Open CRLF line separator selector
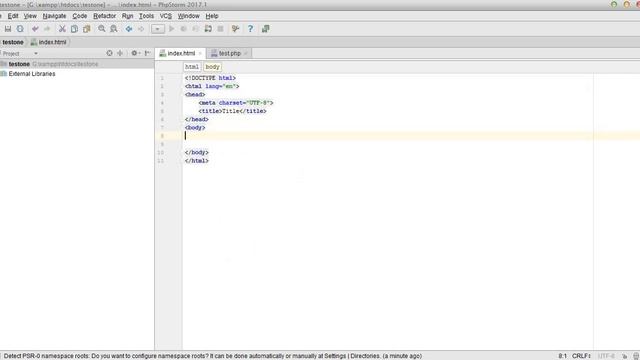 point(581,356)
